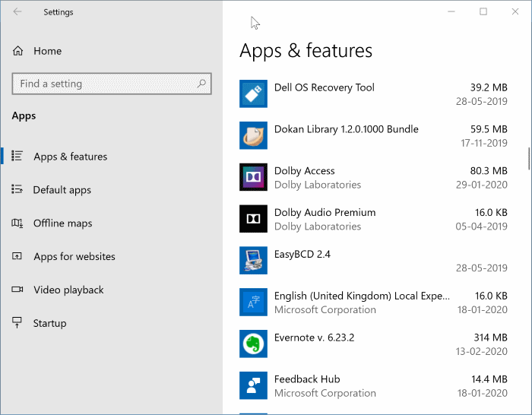532x415 pixels.
Task: Click the Dolby Access app icon
Action: (253, 177)
